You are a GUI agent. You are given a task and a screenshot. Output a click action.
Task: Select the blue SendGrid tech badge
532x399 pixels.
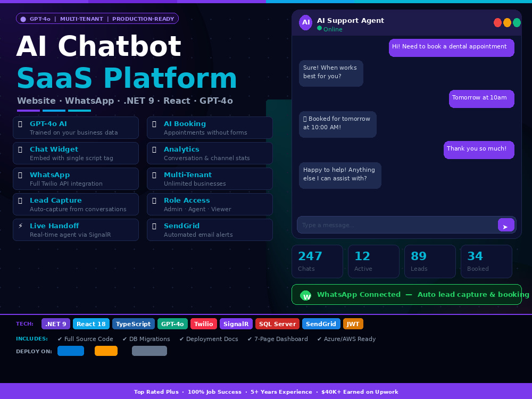tap(321, 323)
